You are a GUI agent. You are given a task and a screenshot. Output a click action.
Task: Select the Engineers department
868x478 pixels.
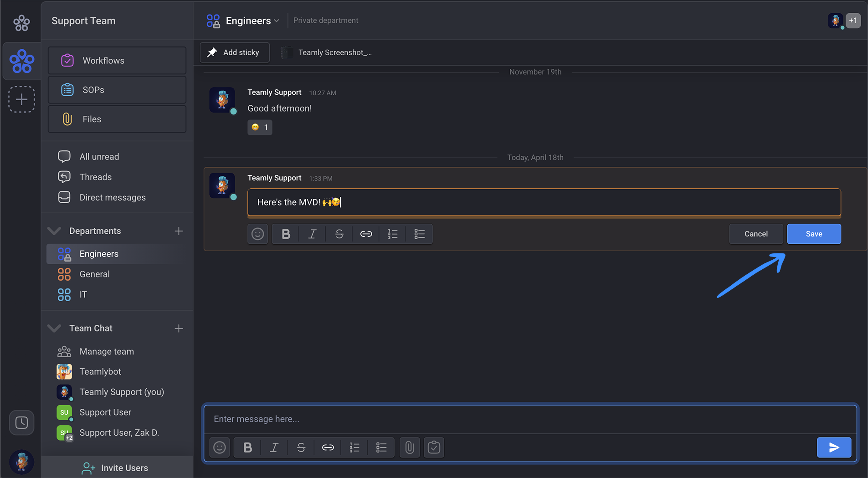[117, 254]
